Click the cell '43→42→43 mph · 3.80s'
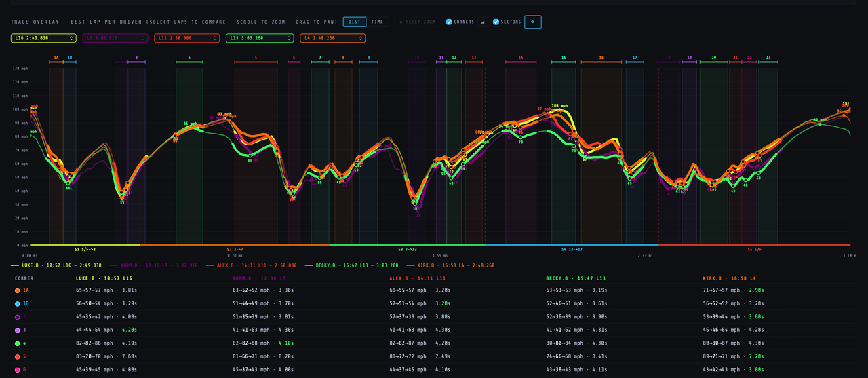 click(734, 370)
